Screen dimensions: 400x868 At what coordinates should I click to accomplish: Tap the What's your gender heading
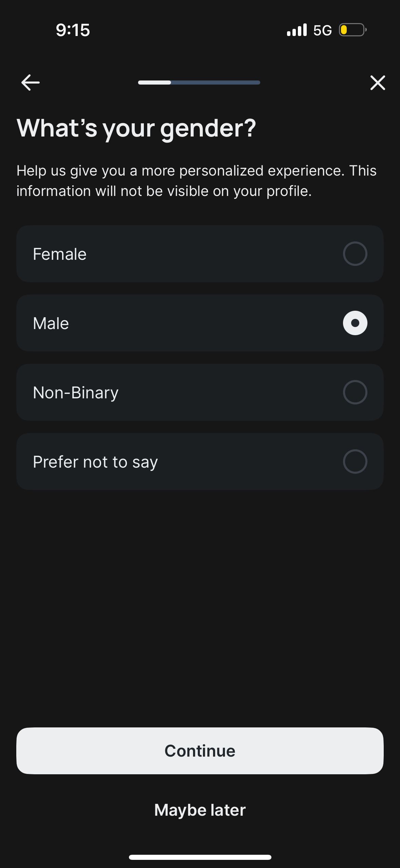click(136, 128)
